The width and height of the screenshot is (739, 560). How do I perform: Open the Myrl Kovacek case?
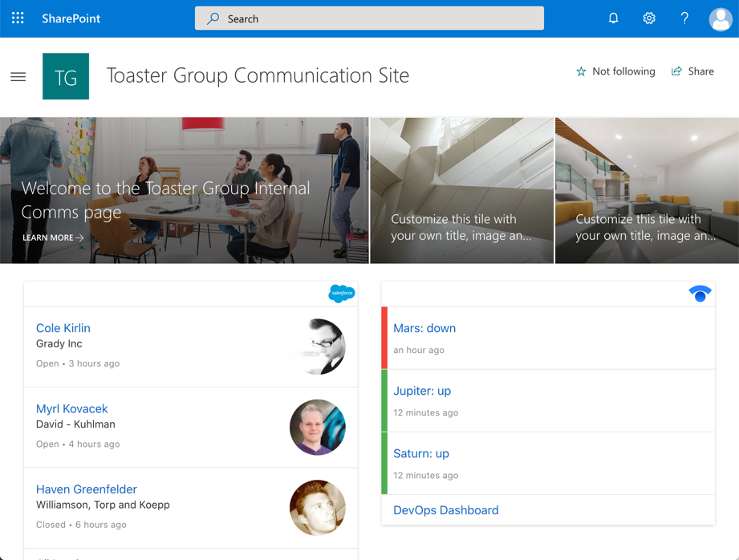pos(71,408)
